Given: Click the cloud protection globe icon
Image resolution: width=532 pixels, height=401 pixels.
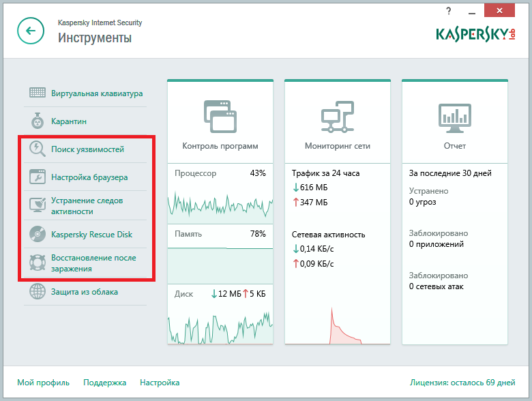Looking at the screenshot, I should 38,291.
